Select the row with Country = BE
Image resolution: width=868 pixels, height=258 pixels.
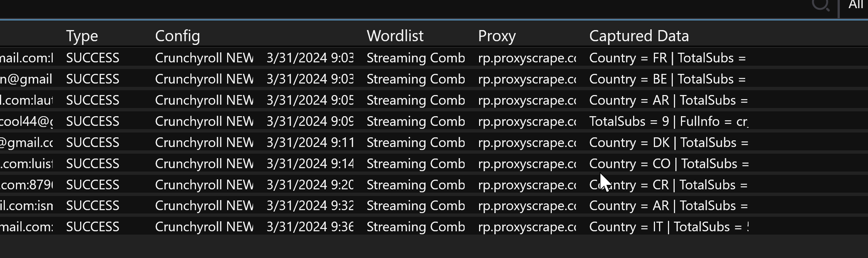point(667,79)
